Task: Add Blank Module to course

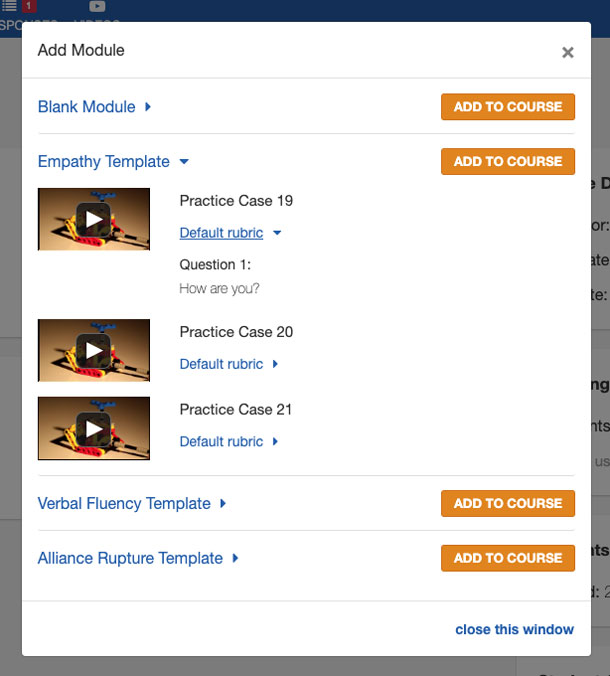Action: [508, 106]
